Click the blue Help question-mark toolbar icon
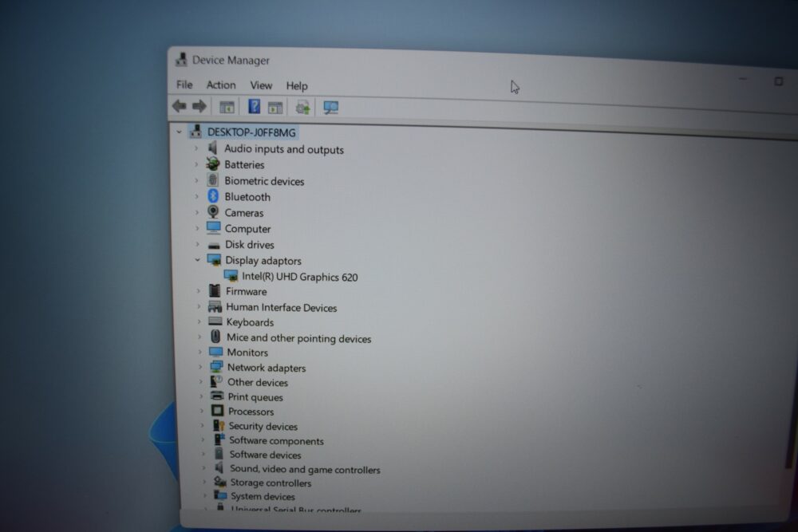The image size is (798, 532). point(254,106)
